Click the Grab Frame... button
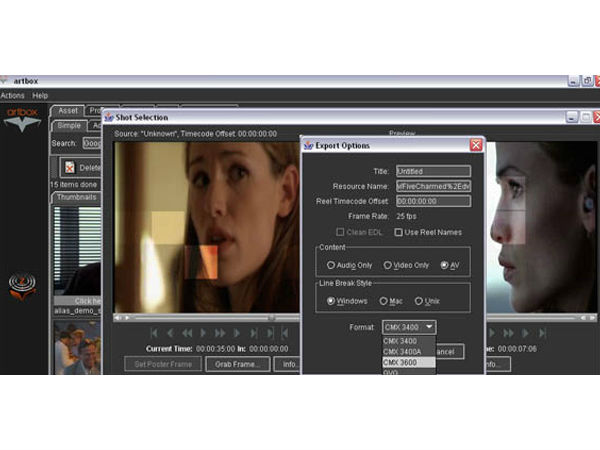 237,364
